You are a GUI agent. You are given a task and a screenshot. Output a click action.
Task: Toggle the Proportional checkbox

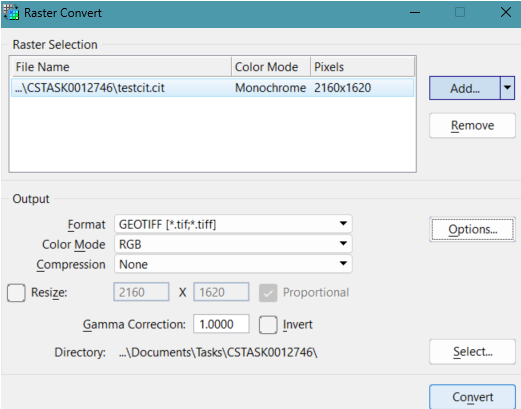pos(268,293)
